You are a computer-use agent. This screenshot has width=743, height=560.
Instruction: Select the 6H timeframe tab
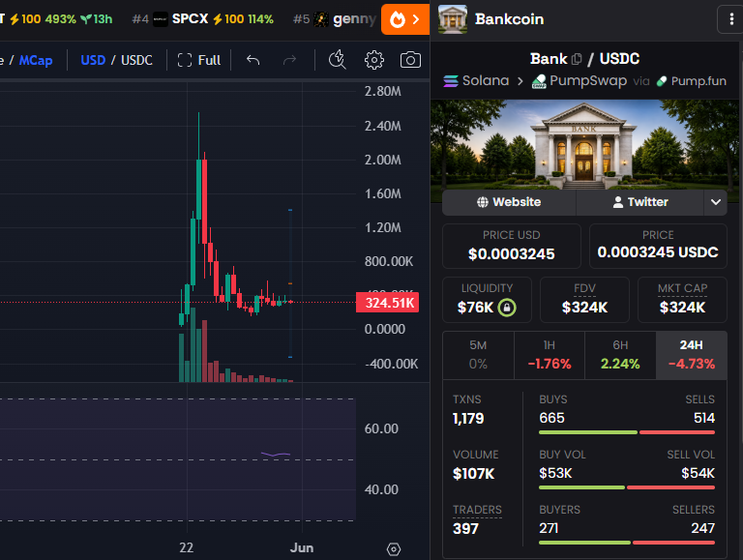coord(620,355)
